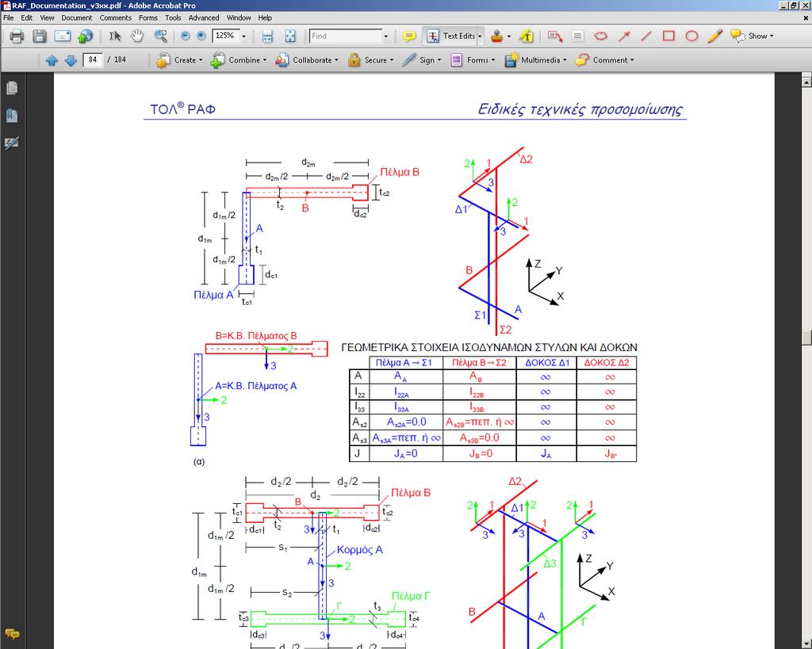Open the Tools menu
Screen dimensions: 812x649
[x=173, y=17]
